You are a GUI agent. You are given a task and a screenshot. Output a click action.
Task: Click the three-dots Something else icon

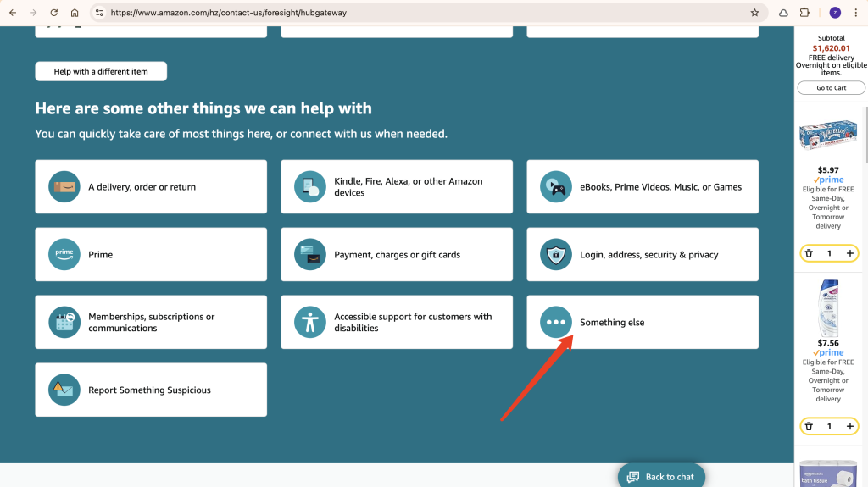(556, 322)
